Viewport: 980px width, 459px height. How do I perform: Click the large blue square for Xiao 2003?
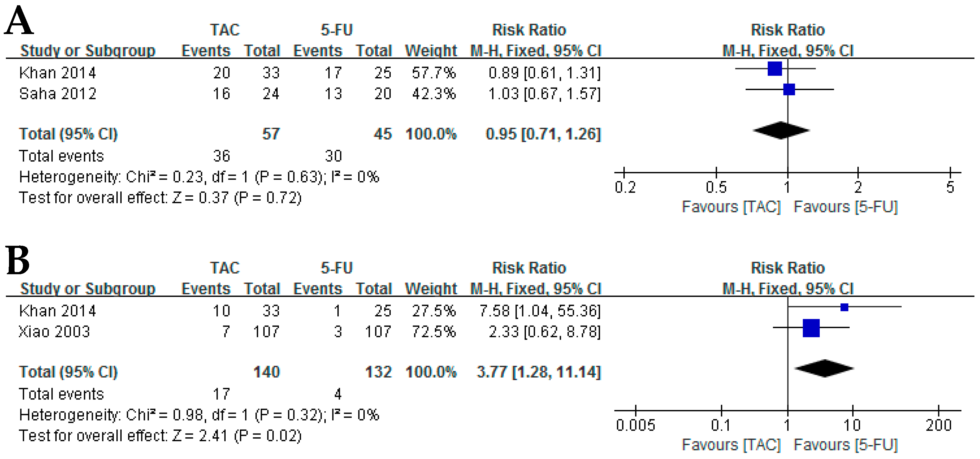click(x=811, y=328)
